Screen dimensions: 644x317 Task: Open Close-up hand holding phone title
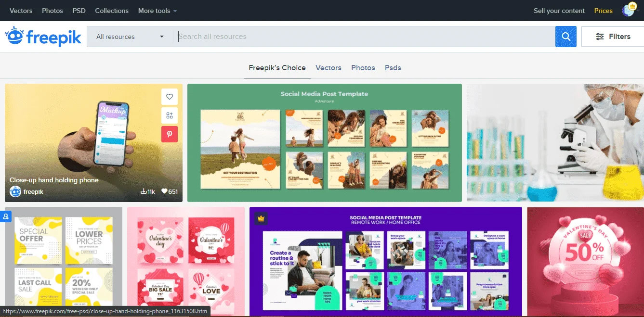pyautogui.click(x=54, y=180)
